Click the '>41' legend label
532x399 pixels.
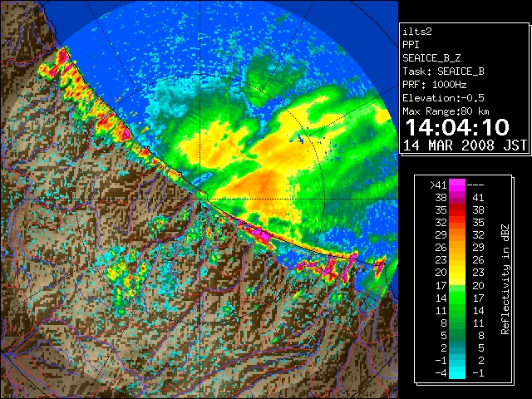point(438,185)
